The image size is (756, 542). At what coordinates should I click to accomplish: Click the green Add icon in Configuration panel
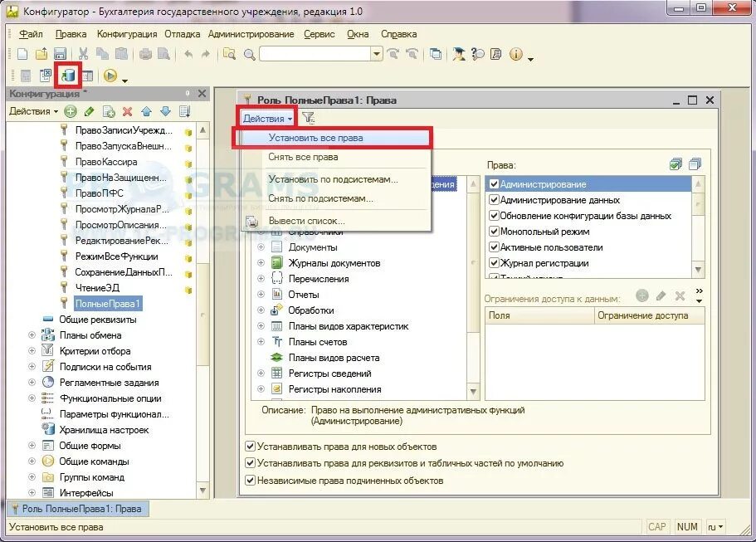click(x=71, y=111)
